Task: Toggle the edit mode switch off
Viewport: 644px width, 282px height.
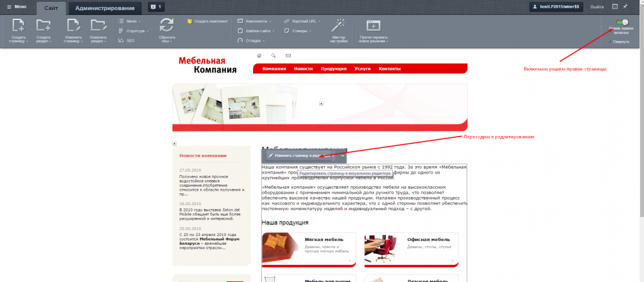Action: [622, 22]
